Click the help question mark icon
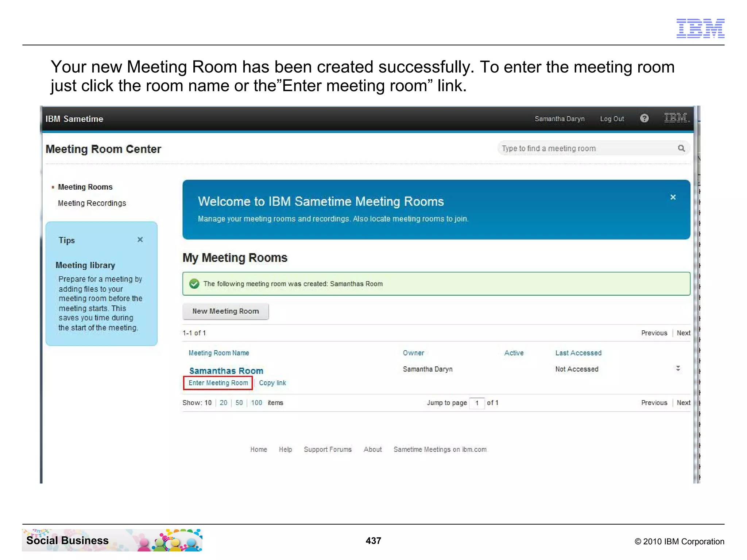 (644, 118)
